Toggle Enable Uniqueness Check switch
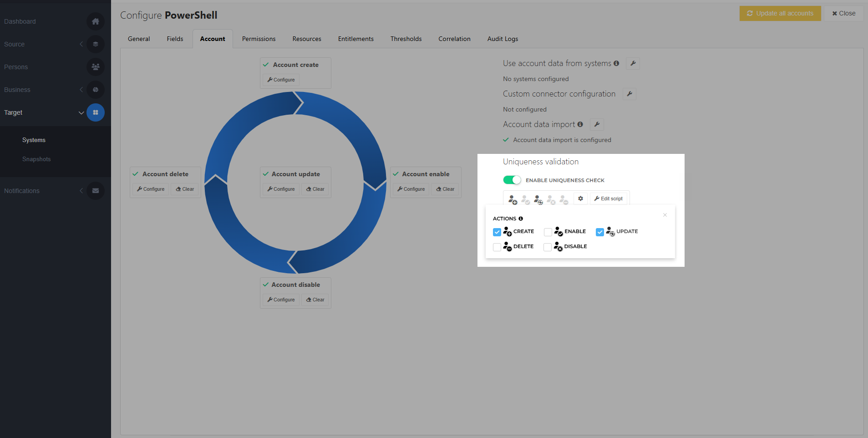This screenshot has height=438, width=868. coord(512,180)
